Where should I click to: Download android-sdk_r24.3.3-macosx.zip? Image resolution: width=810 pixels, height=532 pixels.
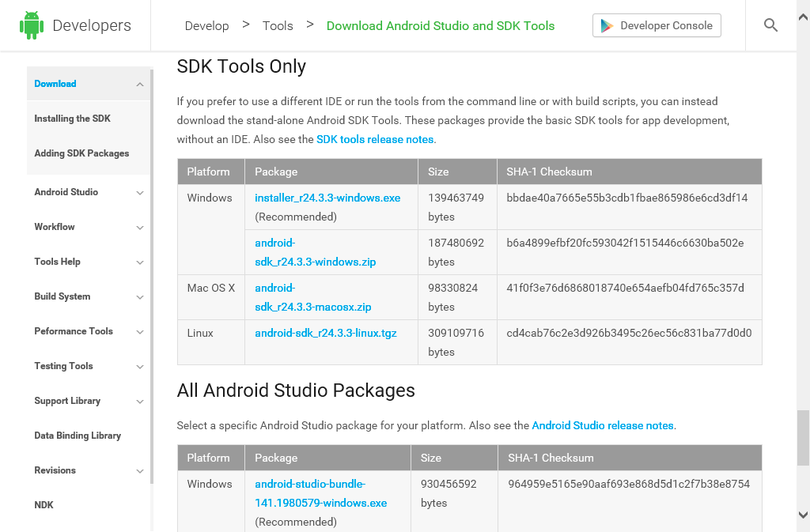click(x=313, y=297)
